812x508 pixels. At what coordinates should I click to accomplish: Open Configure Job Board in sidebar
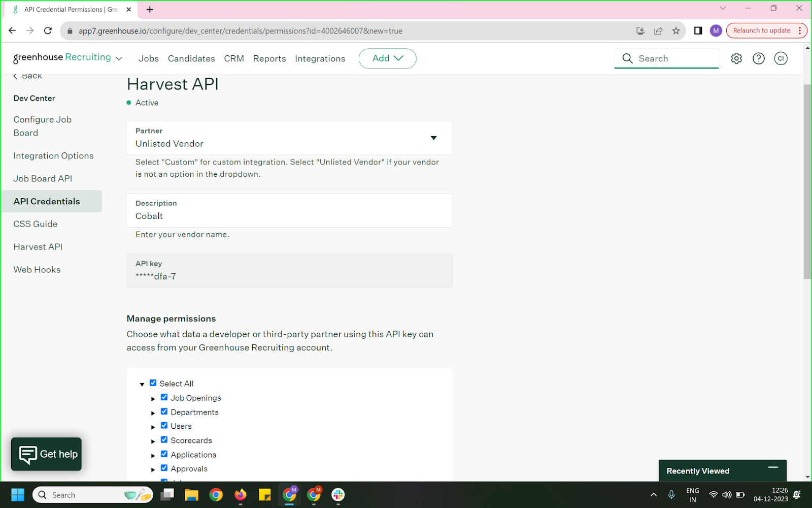(43, 126)
